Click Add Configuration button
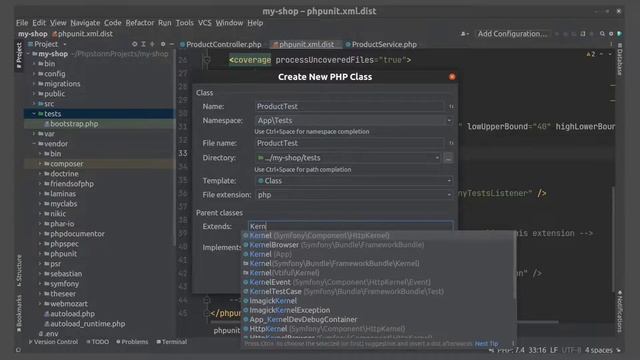 [x=512, y=34]
